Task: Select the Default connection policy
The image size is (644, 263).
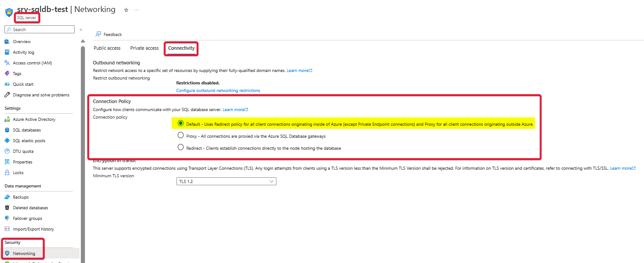Action: click(180, 124)
